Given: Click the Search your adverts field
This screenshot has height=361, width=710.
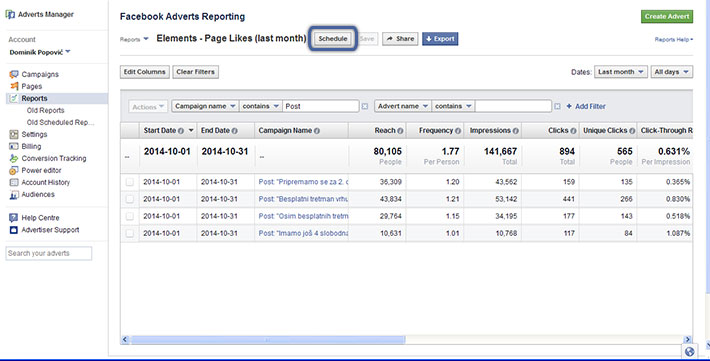Looking at the screenshot, I should [49, 253].
